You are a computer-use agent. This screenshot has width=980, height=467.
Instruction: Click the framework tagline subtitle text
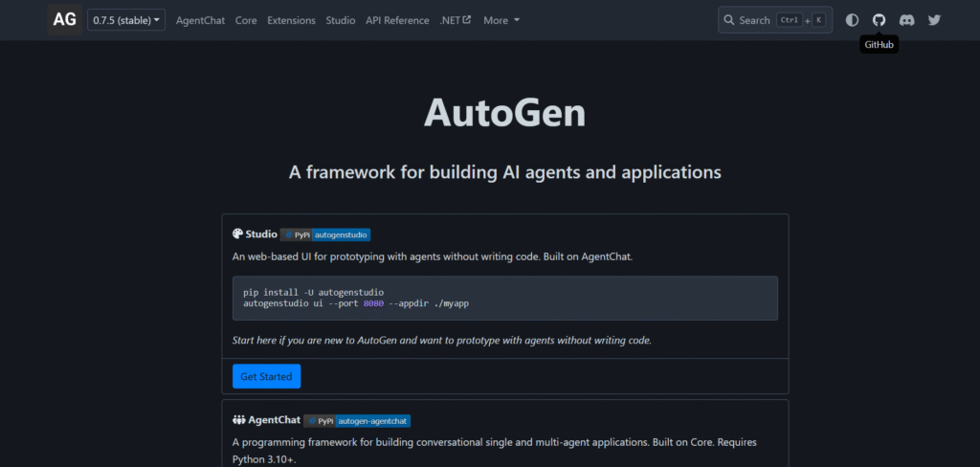tap(505, 172)
